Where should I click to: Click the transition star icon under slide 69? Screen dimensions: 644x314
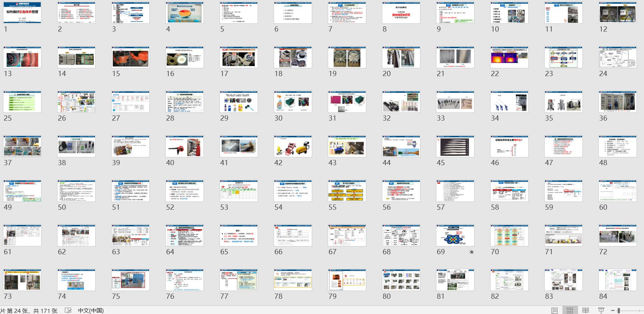point(471,252)
